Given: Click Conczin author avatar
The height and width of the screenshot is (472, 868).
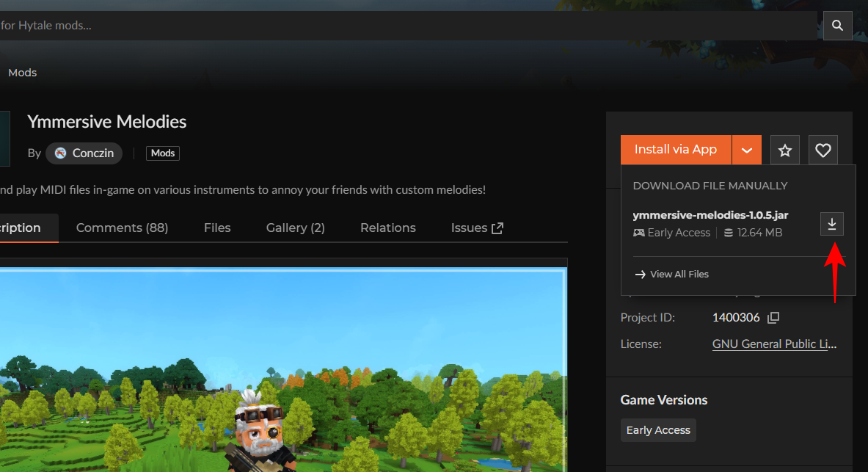Looking at the screenshot, I should coord(60,153).
